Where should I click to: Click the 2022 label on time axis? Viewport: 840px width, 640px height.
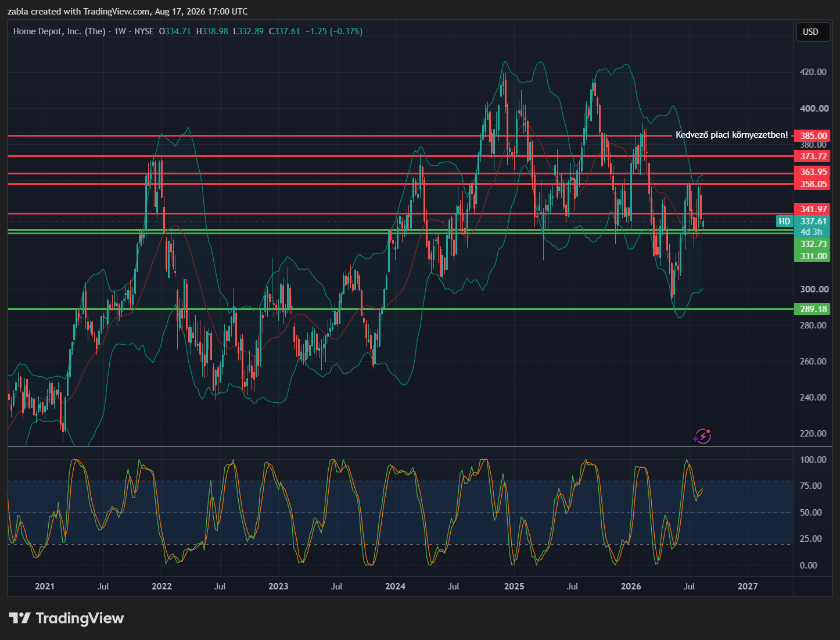[x=161, y=586]
